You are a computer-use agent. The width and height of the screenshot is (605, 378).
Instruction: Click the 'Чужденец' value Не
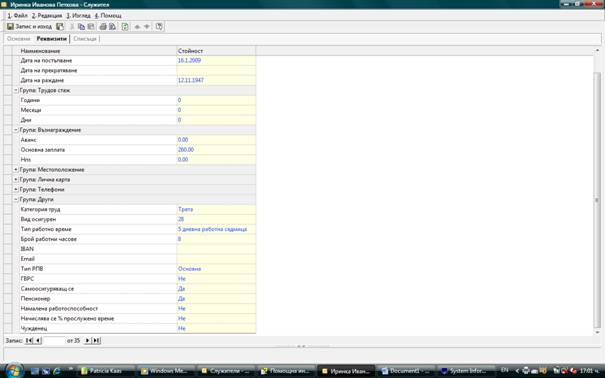pyautogui.click(x=216, y=329)
